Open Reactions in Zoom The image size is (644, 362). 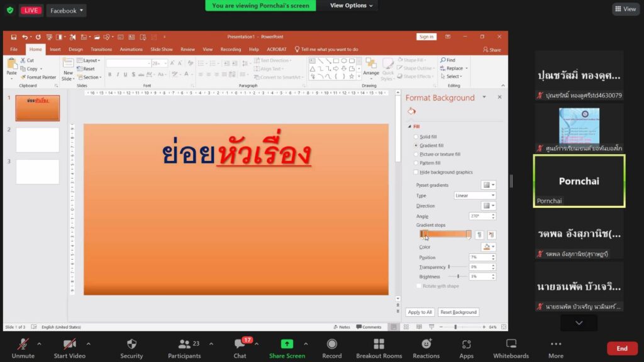pyautogui.click(x=426, y=348)
